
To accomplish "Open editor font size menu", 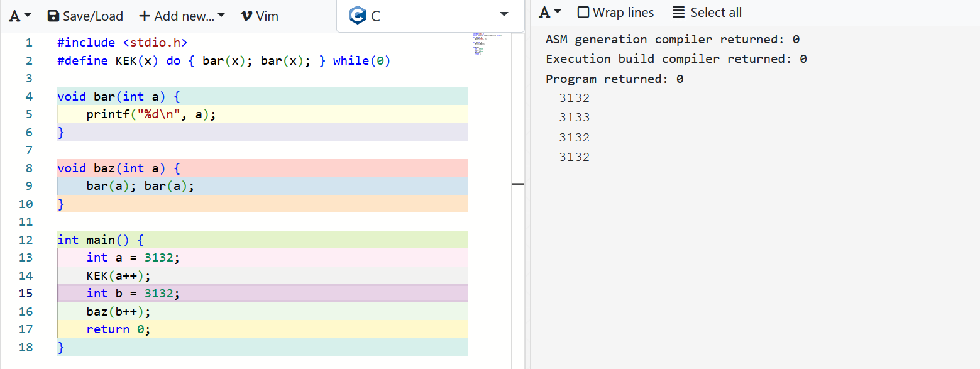I will pos(21,16).
